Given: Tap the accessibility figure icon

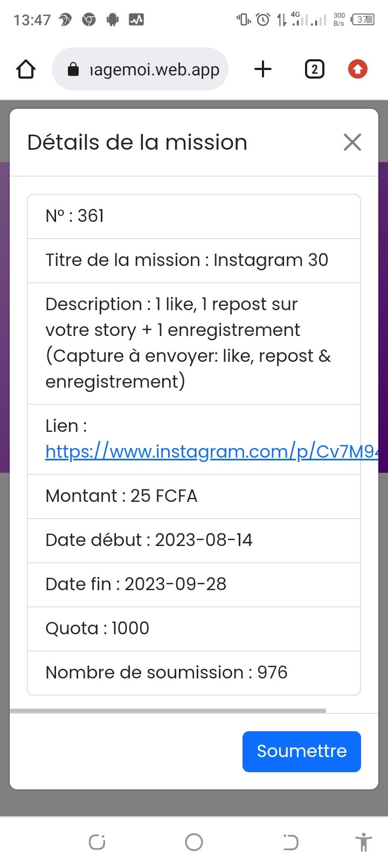Looking at the screenshot, I should 364,842.
